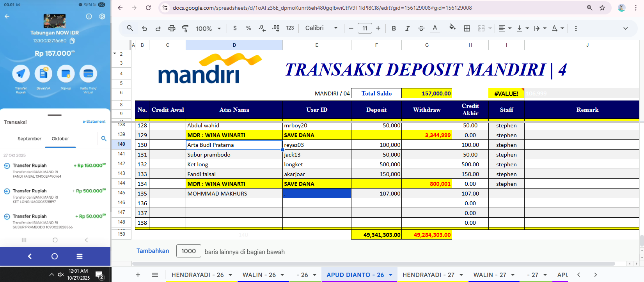
Task: Increase decimal places
Action: click(x=276, y=28)
